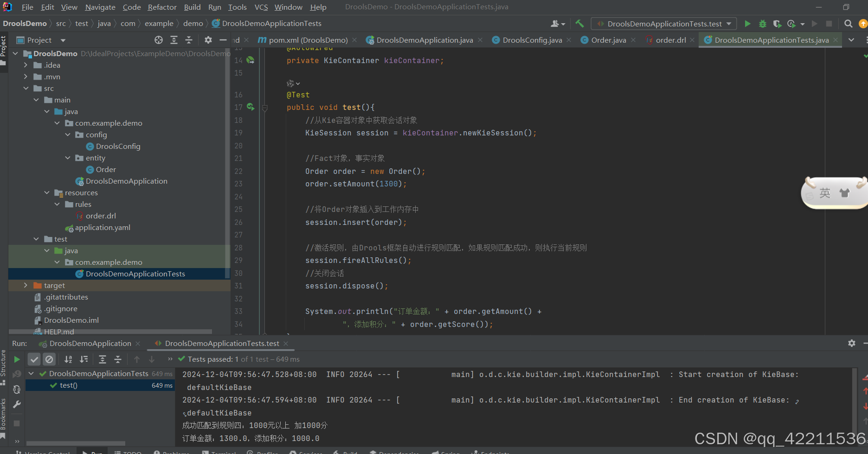This screenshot has width=868, height=454.
Task: Select opened file in Project tree
Action: pyautogui.click(x=159, y=40)
